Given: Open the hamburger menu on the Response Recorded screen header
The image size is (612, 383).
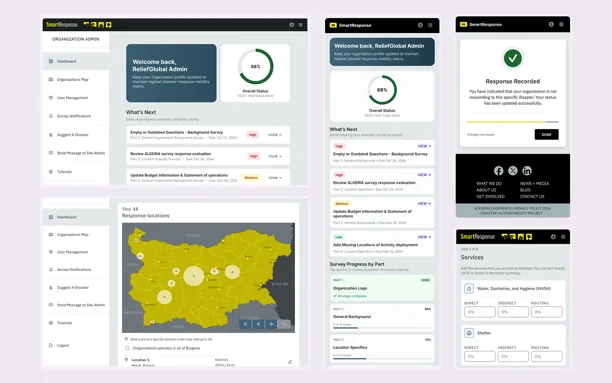Looking at the screenshot, I should tap(561, 24).
